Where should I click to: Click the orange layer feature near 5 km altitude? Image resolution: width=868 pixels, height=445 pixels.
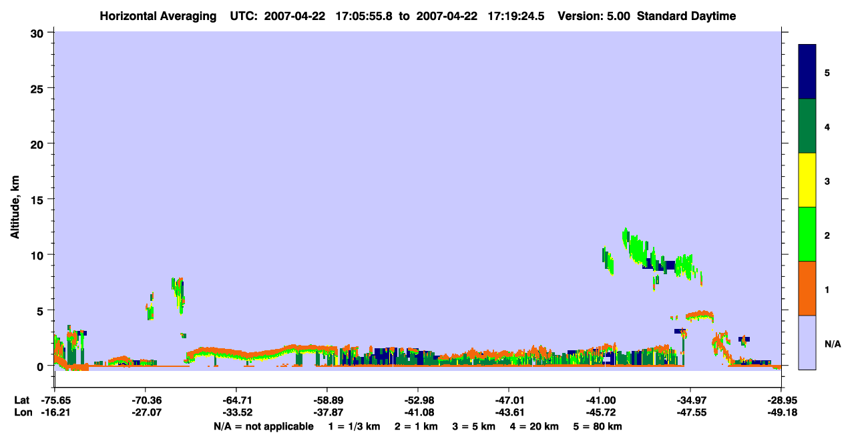pos(700,314)
